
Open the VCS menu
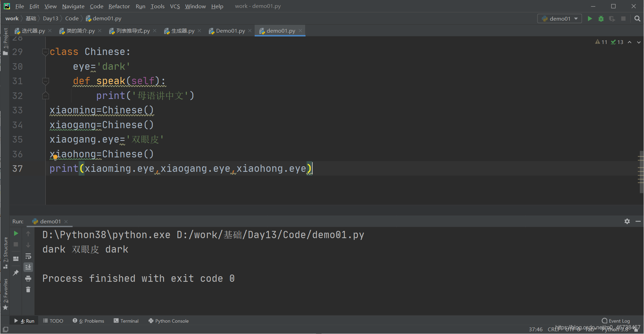coord(175,6)
